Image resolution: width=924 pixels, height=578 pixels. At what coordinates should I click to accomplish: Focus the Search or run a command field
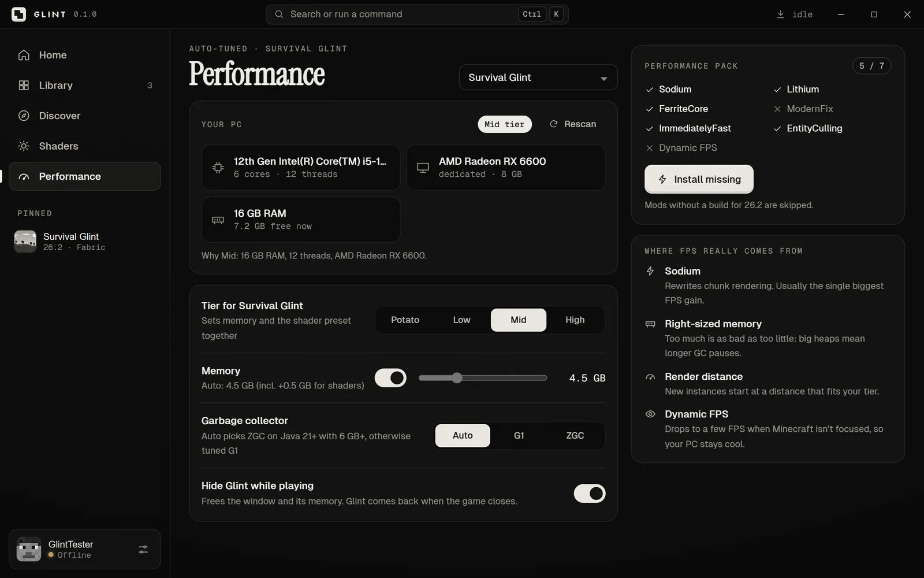pos(417,14)
